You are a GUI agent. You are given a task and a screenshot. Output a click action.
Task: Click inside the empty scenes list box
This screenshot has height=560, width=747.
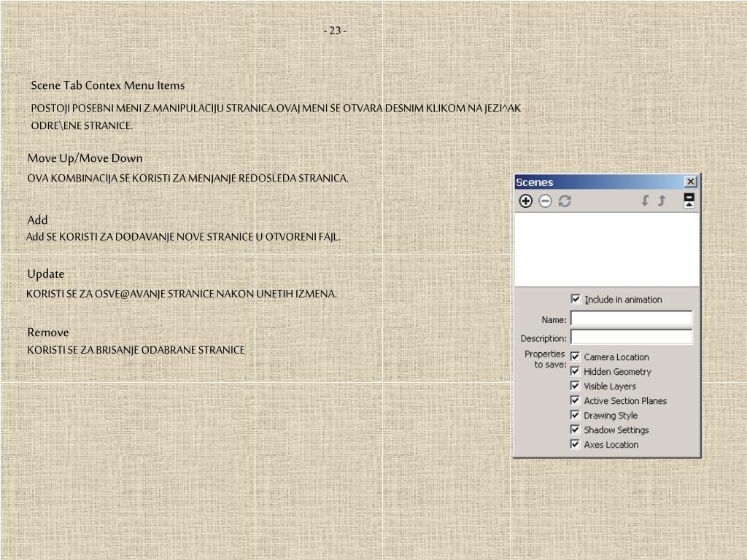click(606, 249)
